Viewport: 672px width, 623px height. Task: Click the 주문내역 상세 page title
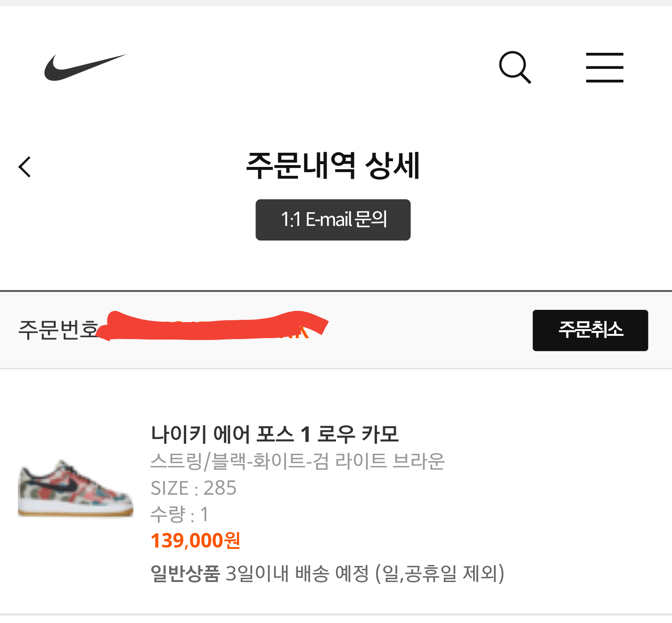point(333,166)
